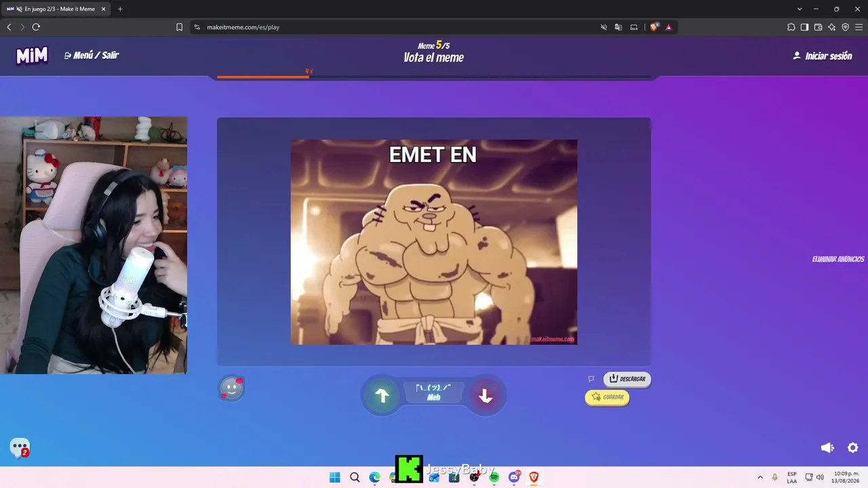Vote Meh on the meme
The image size is (868, 488).
(x=434, y=393)
